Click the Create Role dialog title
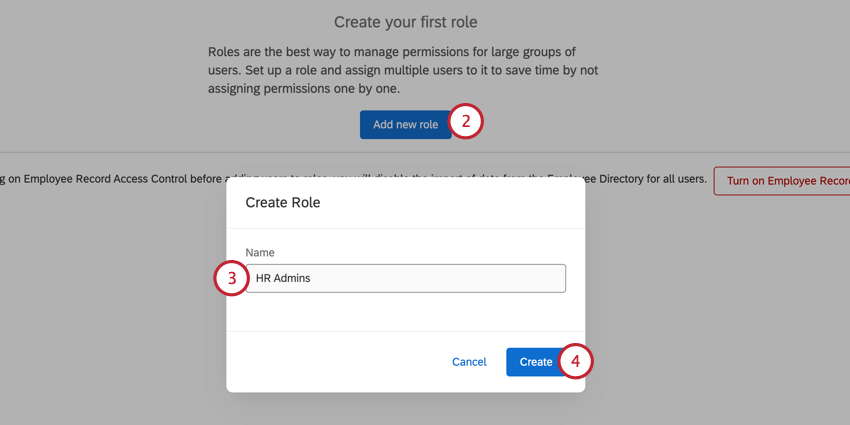Viewport: 850px width, 425px height. point(283,202)
